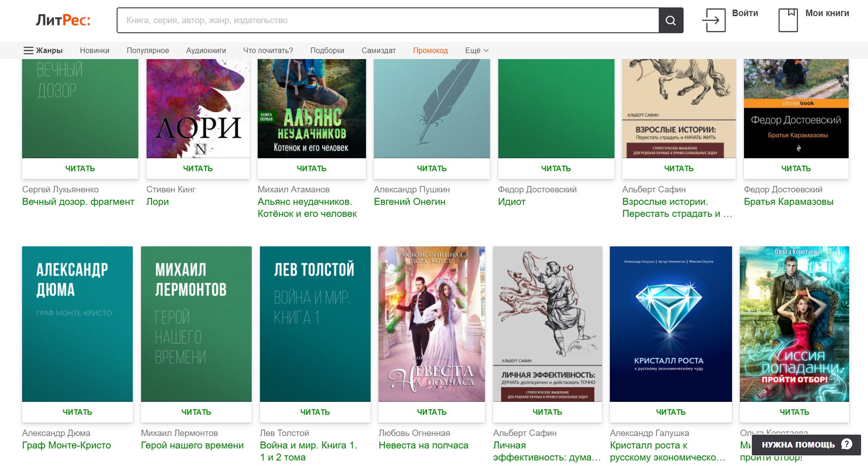Click author link Михаил Лермонтов
The image size is (868, 466).
click(x=179, y=433)
